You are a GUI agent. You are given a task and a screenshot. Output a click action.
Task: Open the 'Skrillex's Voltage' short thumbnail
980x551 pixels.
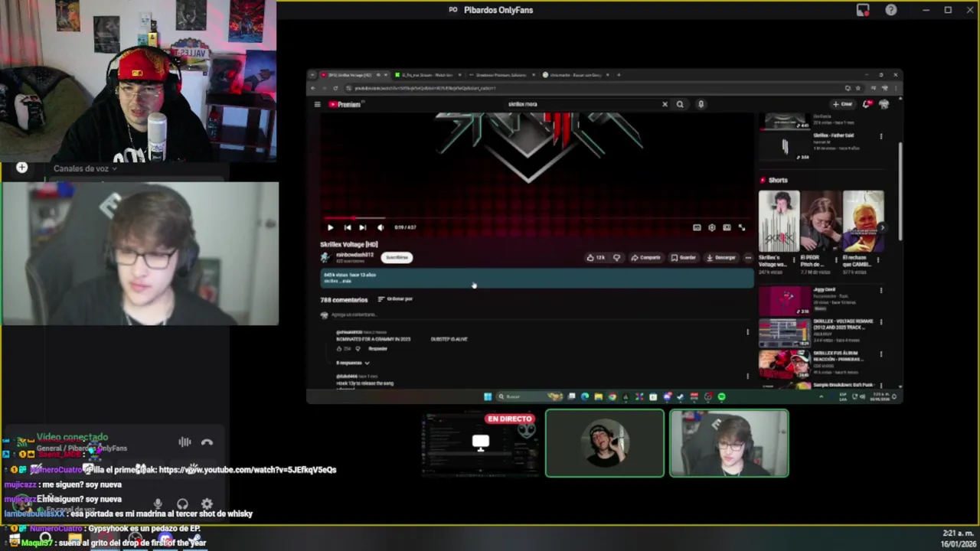point(779,221)
